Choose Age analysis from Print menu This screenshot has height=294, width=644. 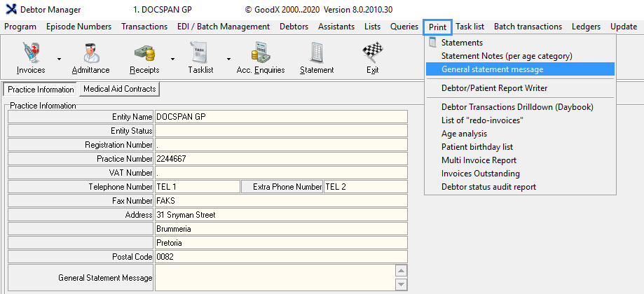tap(464, 134)
